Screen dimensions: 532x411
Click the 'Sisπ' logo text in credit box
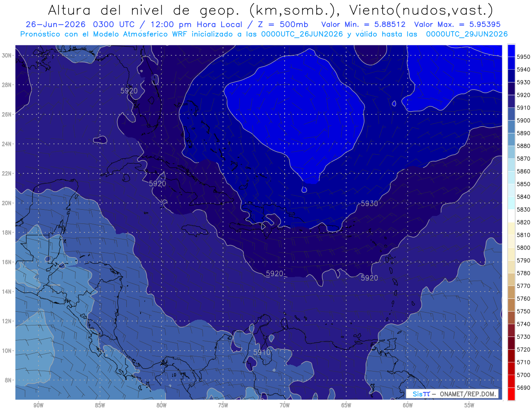[421, 394]
